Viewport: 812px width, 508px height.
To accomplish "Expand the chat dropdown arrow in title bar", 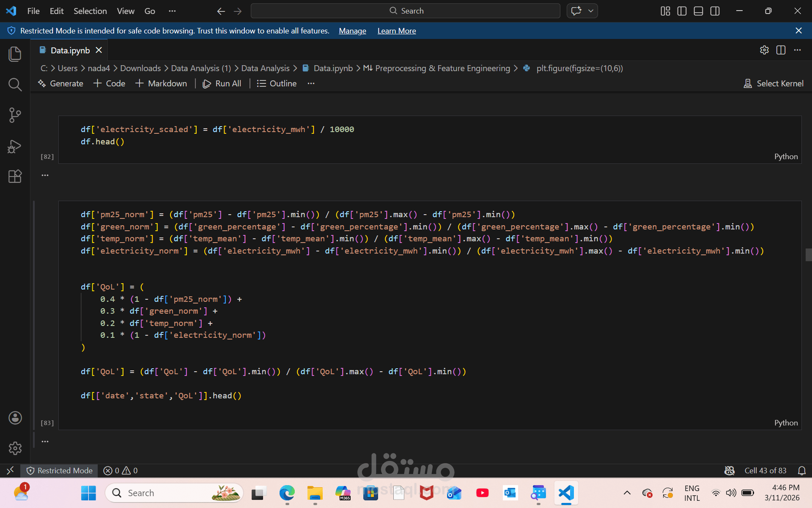I will point(591,11).
